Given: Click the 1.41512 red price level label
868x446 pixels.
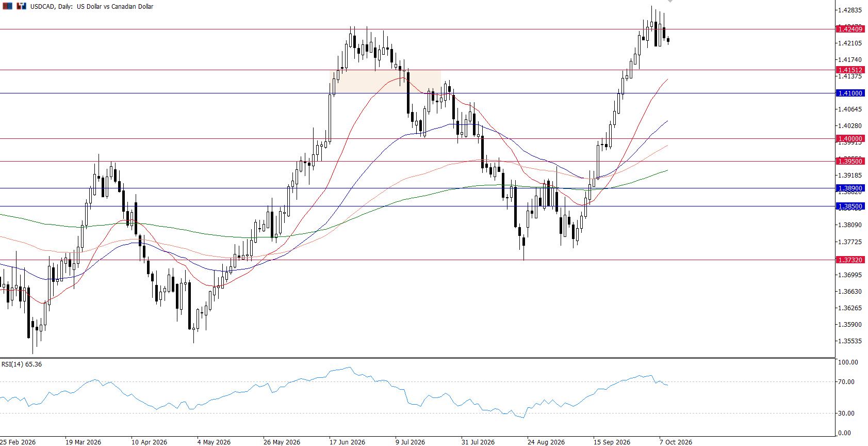Looking at the screenshot, I should point(850,70).
